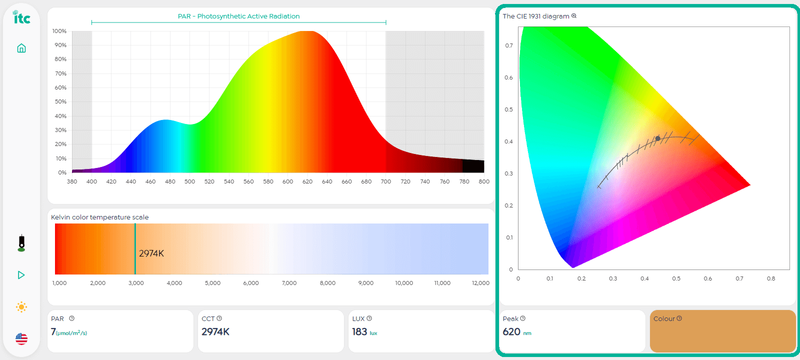Image resolution: width=800 pixels, height=360 pixels.
Task: Click the Kelvin color temperature gradient bar
Action: (x=271, y=249)
